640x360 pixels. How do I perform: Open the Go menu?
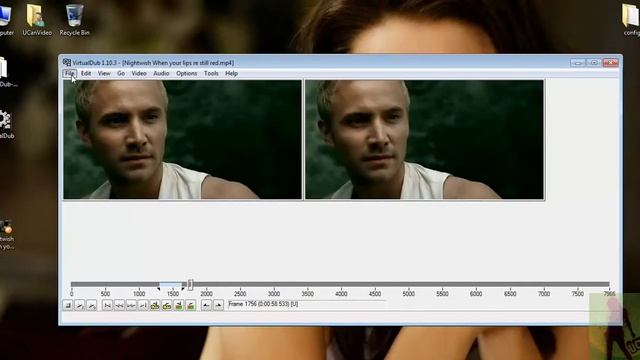pos(121,73)
